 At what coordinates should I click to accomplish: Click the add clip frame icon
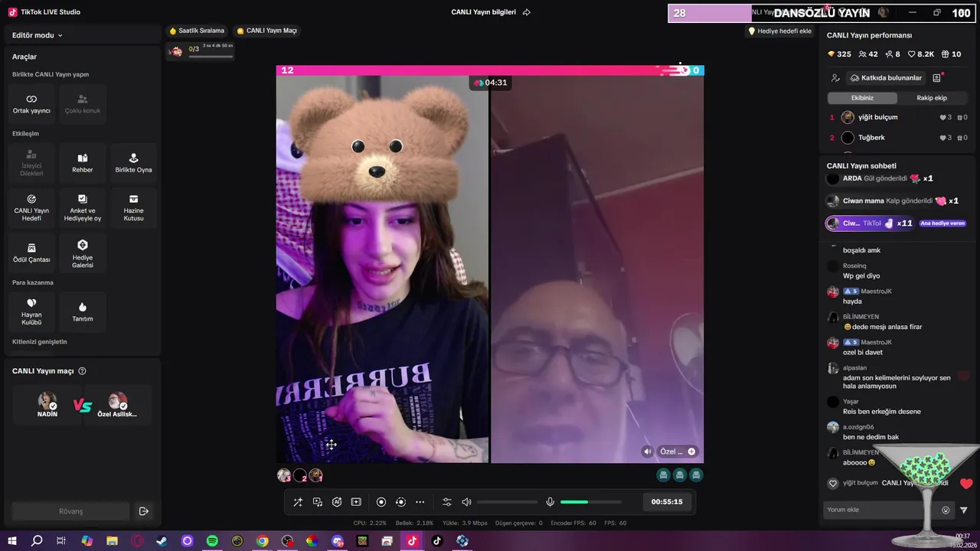(356, 502)
